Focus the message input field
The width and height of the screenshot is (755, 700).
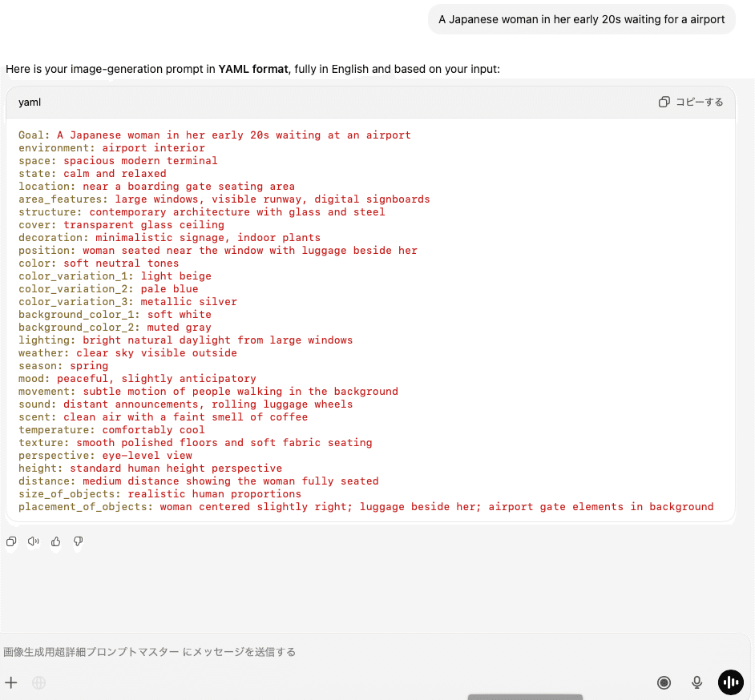(321, 652)
